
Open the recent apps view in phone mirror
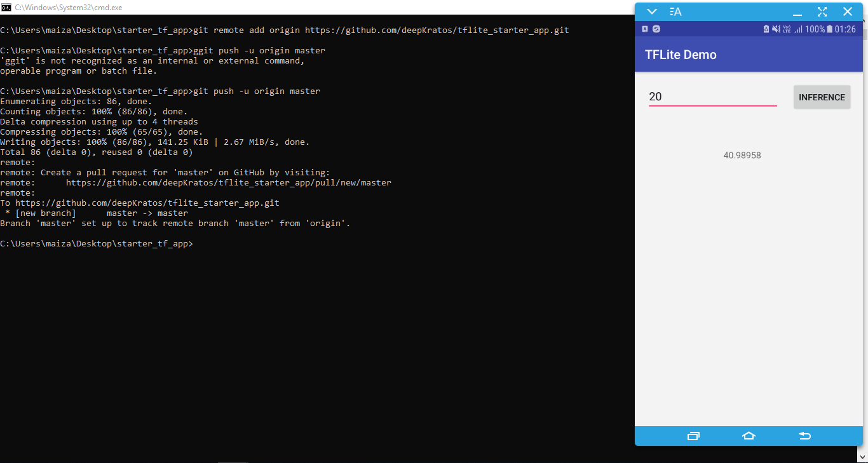pos(693,436)
